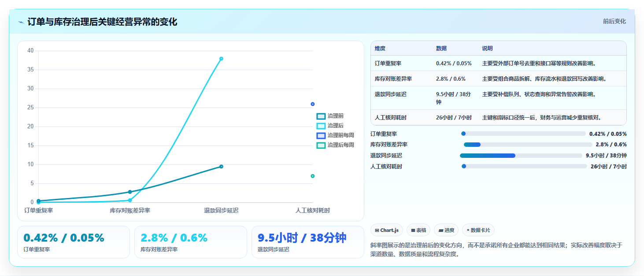Click the 订单重复率 table row label
This screenshot has width=644, height=276.
point(388,63)
